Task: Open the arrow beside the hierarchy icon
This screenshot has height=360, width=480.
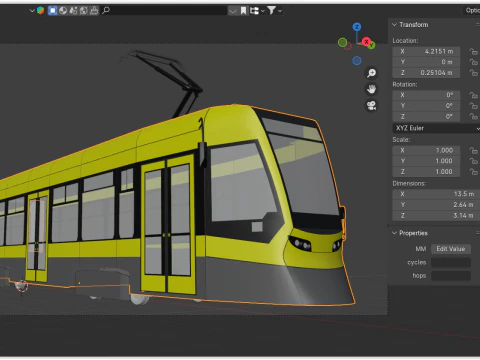Action: [263, 11]
